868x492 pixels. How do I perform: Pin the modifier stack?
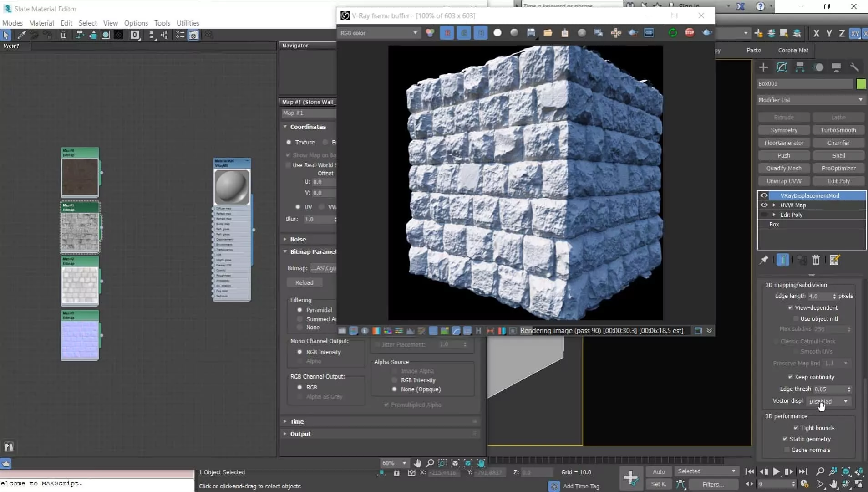click(x=764, y=260)
